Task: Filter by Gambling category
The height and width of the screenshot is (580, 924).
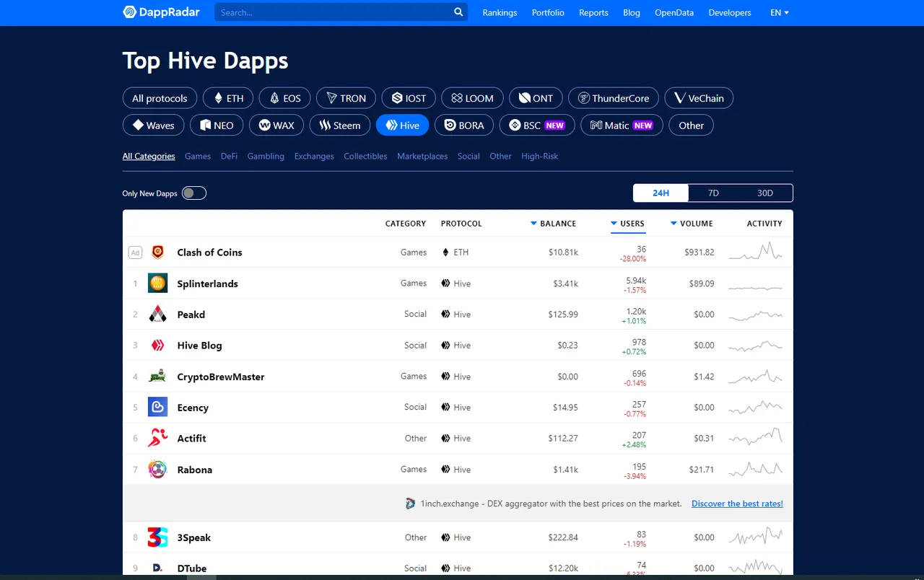Action: click(266, 156)
